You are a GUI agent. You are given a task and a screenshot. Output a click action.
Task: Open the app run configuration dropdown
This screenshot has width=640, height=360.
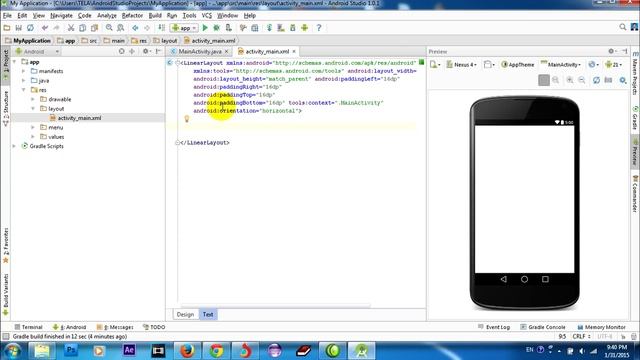pyautogui.click(x=184, y=28)
